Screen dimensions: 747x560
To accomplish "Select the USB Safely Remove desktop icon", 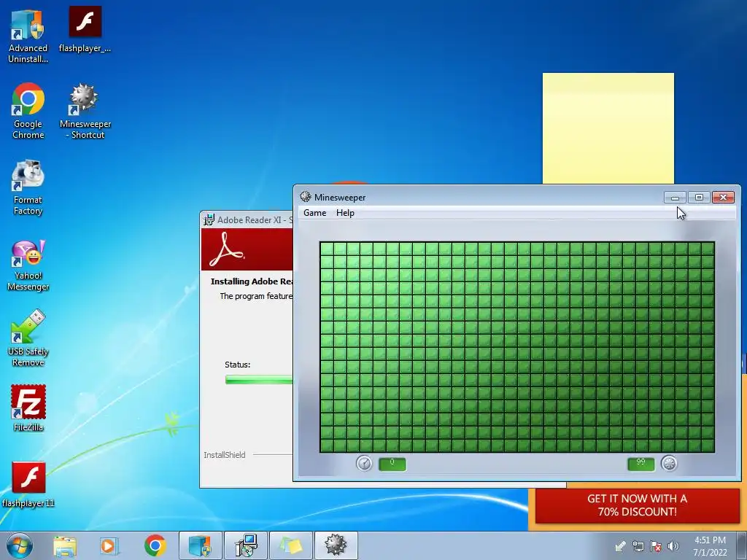I will [28, 338].
